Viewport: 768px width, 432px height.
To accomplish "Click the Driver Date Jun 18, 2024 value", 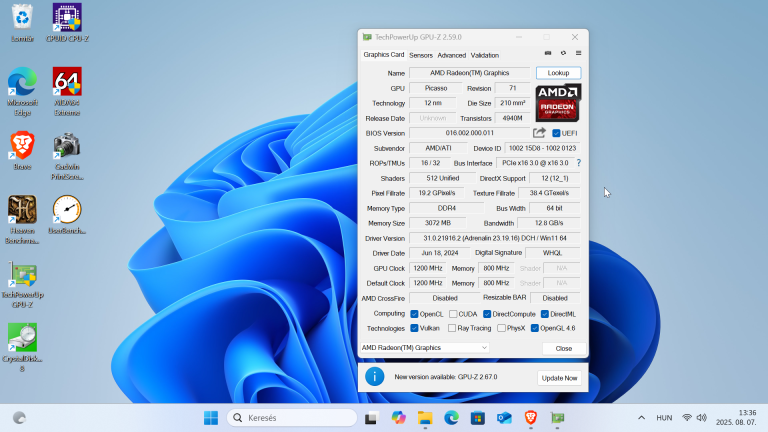I will point(439,253).
